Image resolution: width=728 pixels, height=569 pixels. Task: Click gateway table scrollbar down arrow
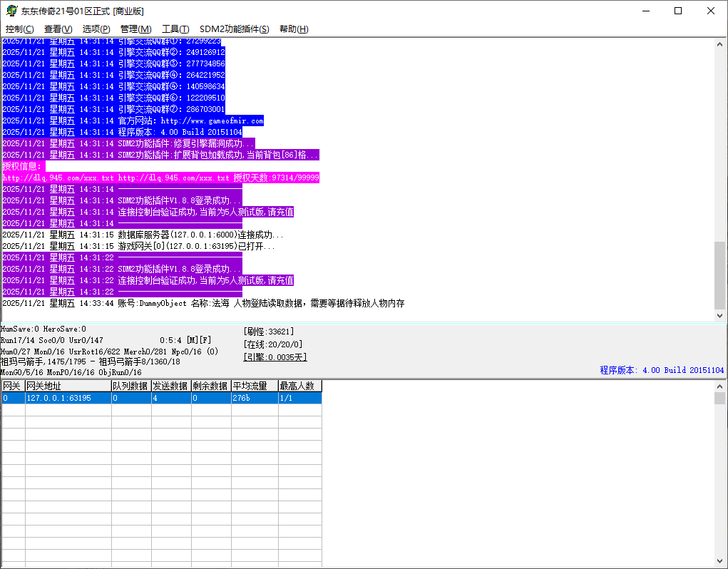pyautogui.click(x=720, y=562)
